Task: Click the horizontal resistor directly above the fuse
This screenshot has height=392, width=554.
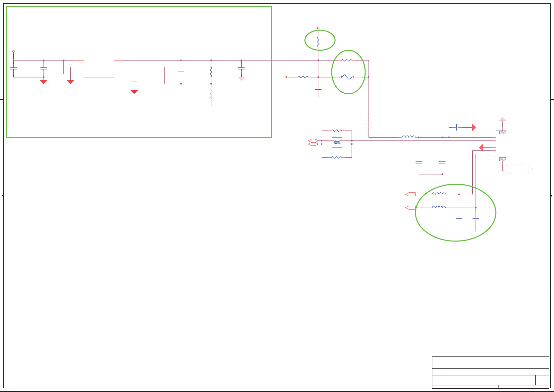Action: pos(347,60)
